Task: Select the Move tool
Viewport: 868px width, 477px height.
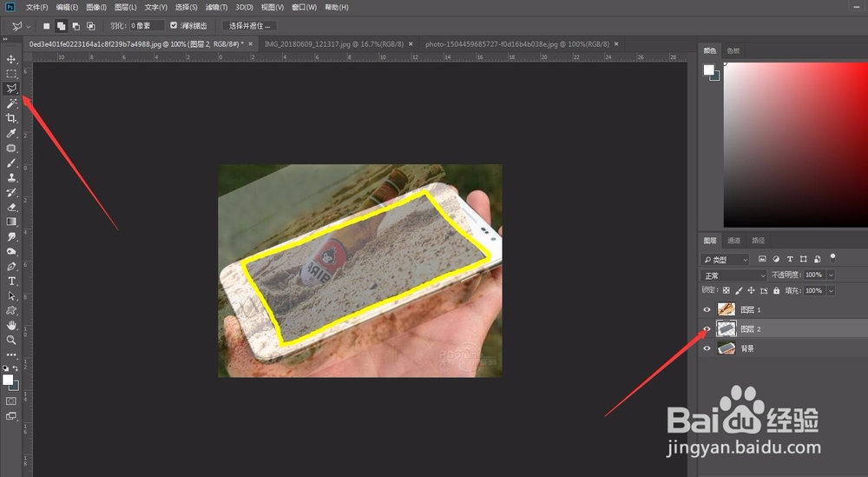Action: [x=11, y=59]
